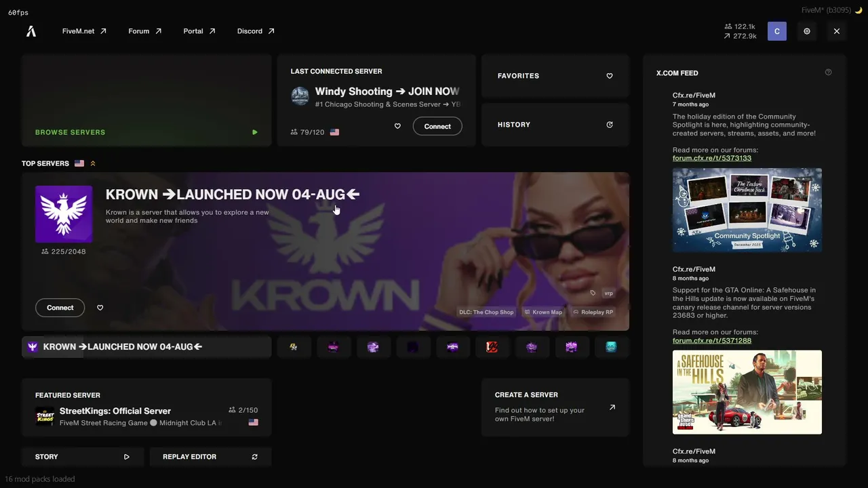
Task: Toggle the Top Servers chevron expander
Action: tap(93, 163)
